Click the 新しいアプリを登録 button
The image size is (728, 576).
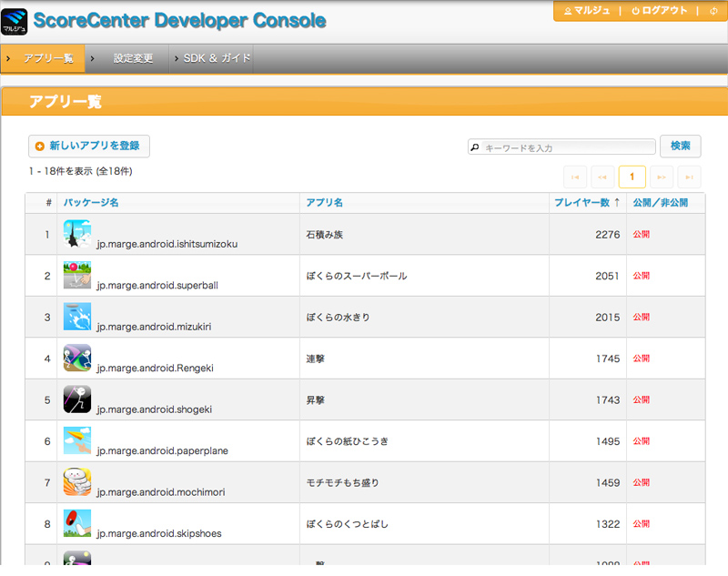89,146
